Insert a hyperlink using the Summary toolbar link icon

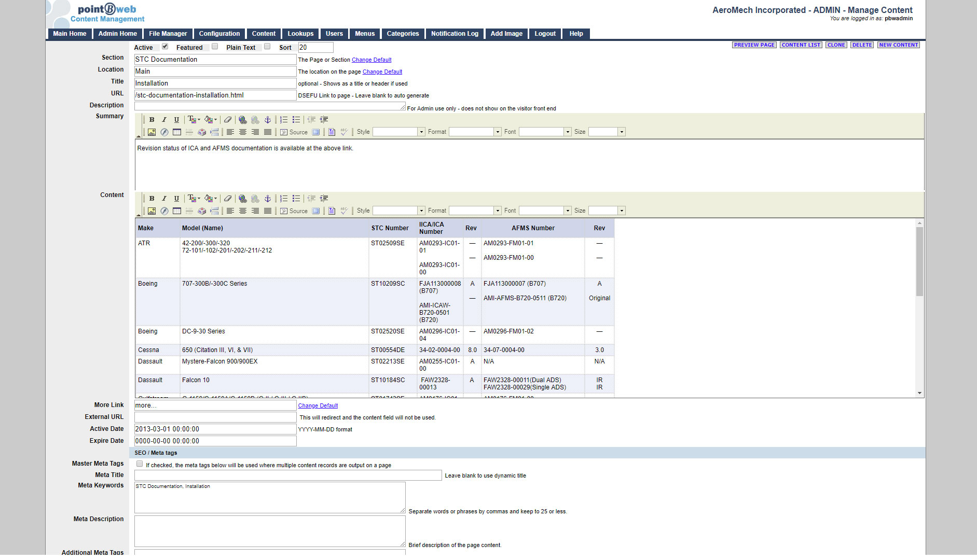tap(242, 120)
